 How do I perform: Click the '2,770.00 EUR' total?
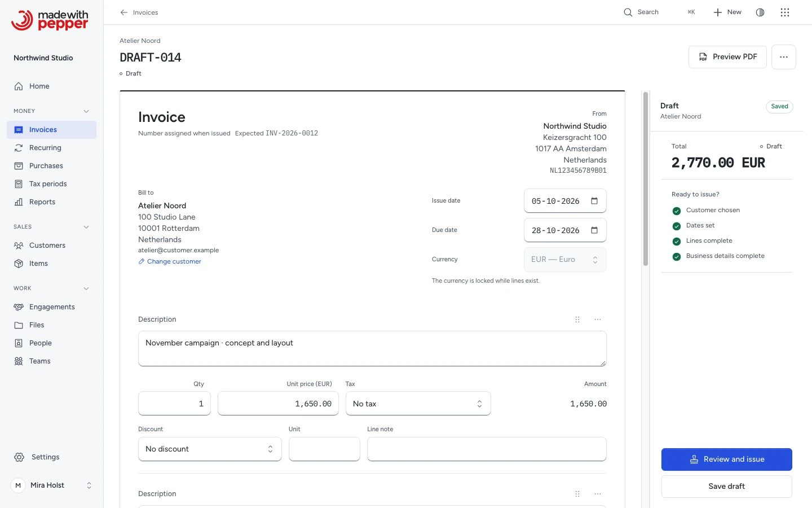pyautogui.click(x=718, y=163)
